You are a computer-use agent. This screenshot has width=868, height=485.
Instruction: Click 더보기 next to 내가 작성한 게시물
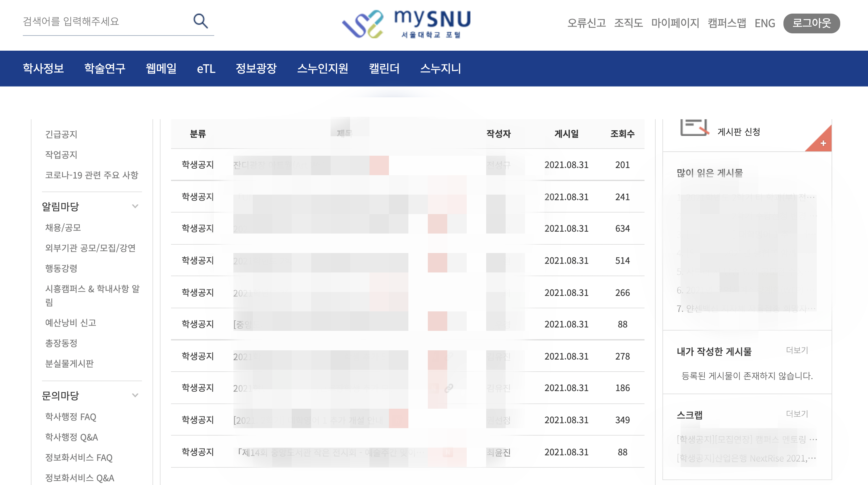tap(797, 350)
